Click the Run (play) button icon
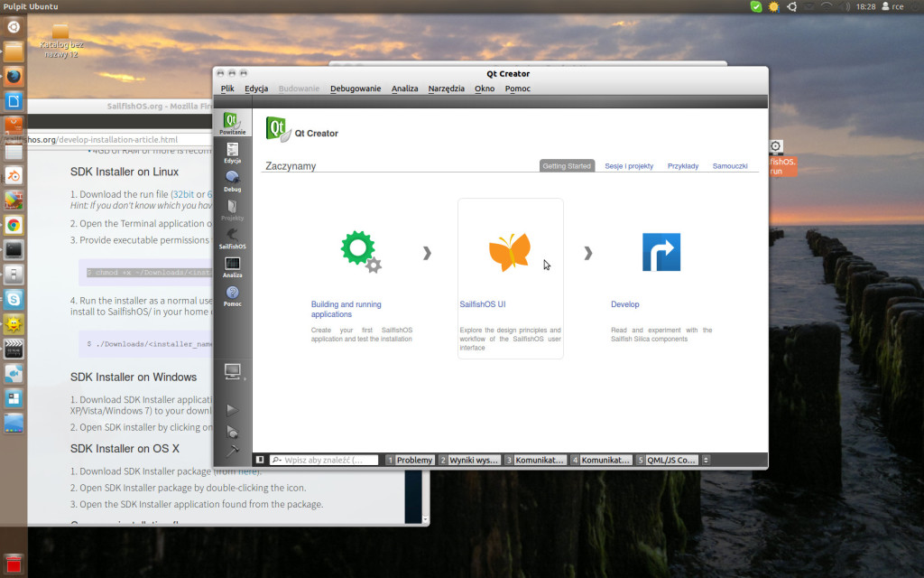 pos(232,411)
